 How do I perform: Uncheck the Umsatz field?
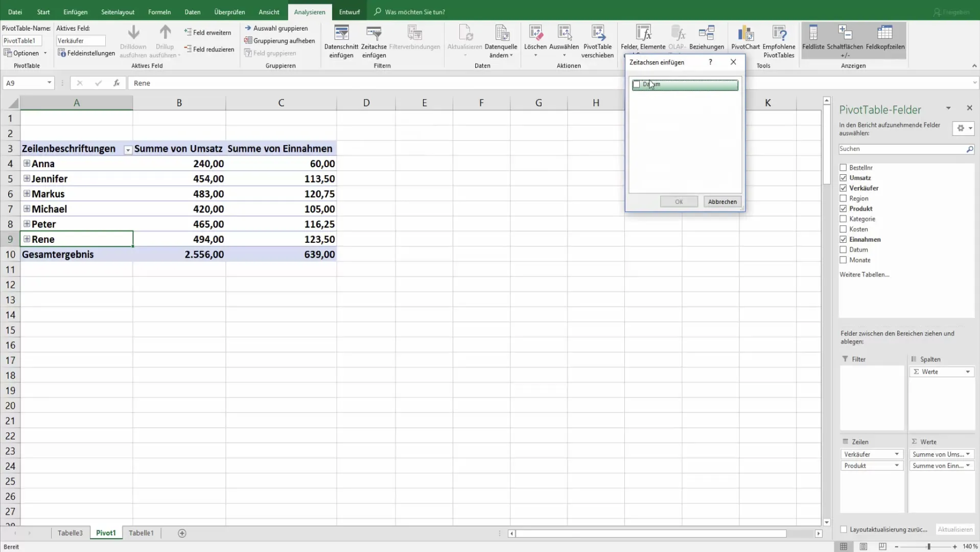point(843,178)
